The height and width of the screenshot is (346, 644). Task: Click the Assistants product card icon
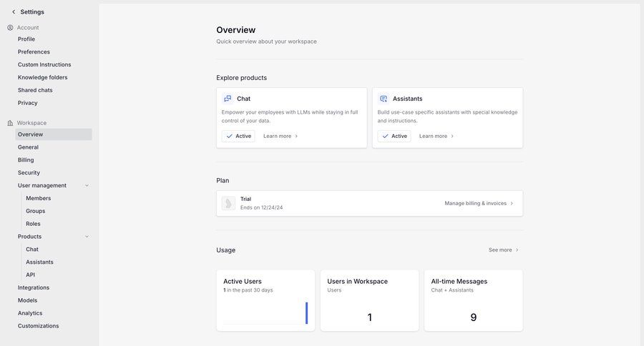(x=384, y=99)
